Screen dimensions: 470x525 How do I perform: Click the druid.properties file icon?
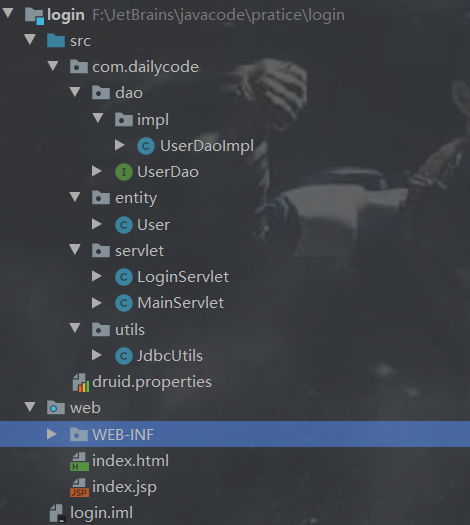80,382
